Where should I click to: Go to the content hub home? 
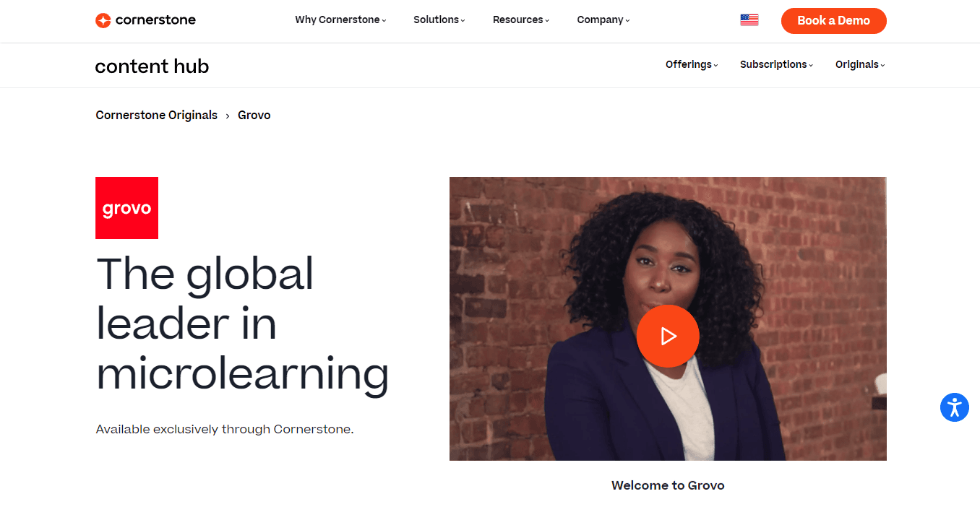click(x=152, y=66)
